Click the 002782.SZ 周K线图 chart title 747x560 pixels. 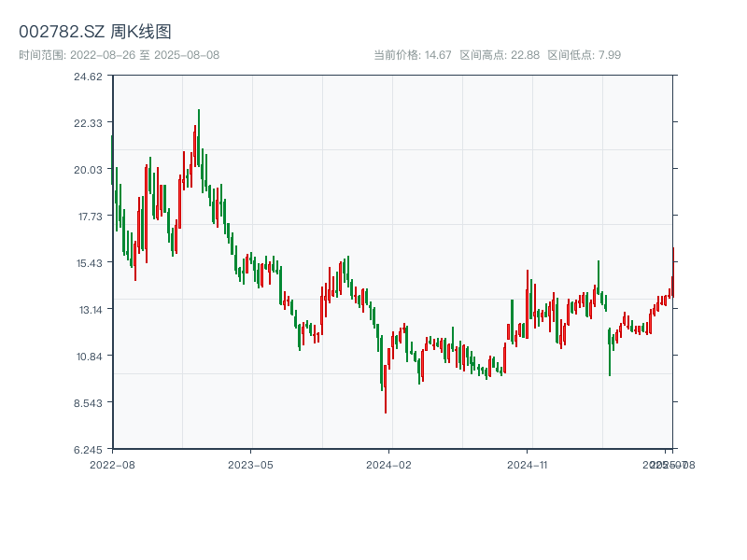95,33
